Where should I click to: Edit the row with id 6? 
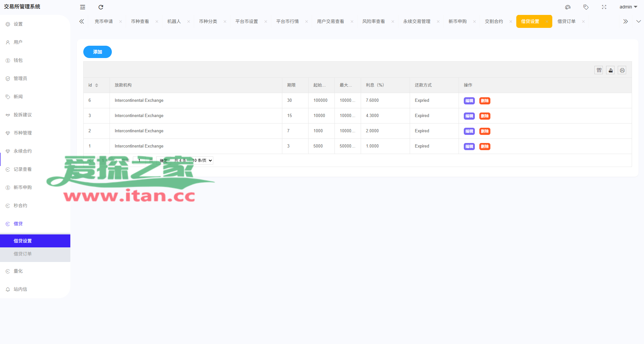[469, 101]
